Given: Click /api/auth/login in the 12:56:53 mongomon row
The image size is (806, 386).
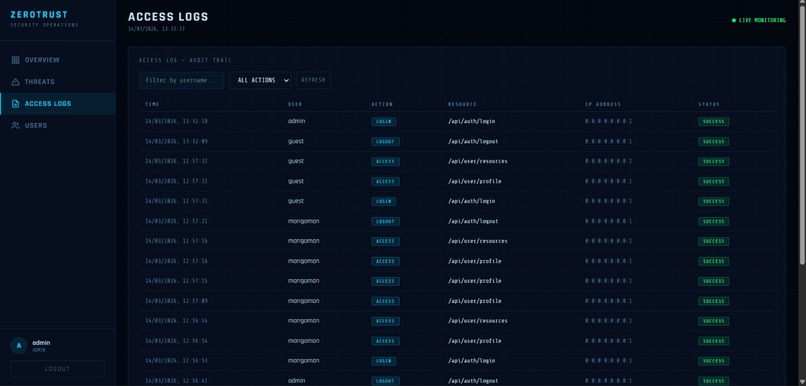Looking at the screenshot, I should pos(471,361).
